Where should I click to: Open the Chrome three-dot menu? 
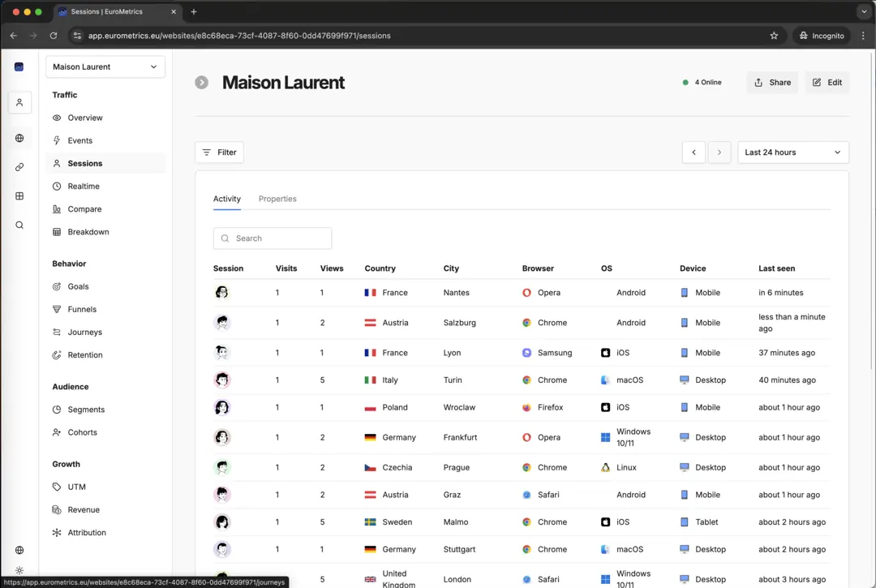coord(863,36)
